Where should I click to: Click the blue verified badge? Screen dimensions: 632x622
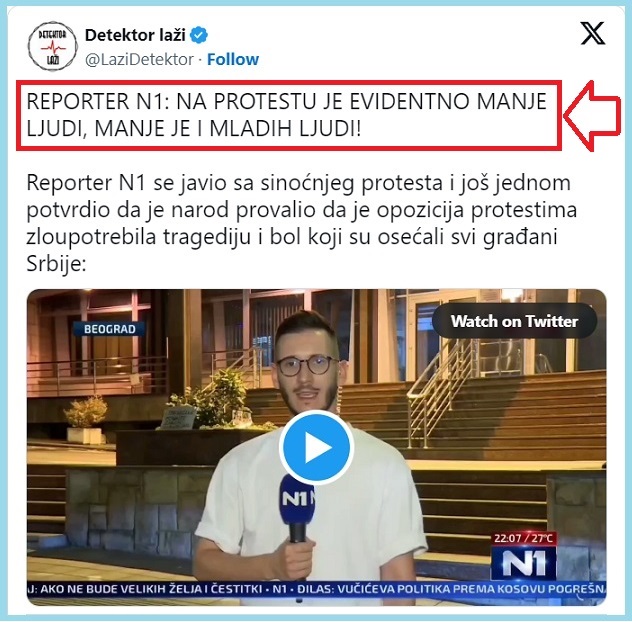(x=199, y=35)
